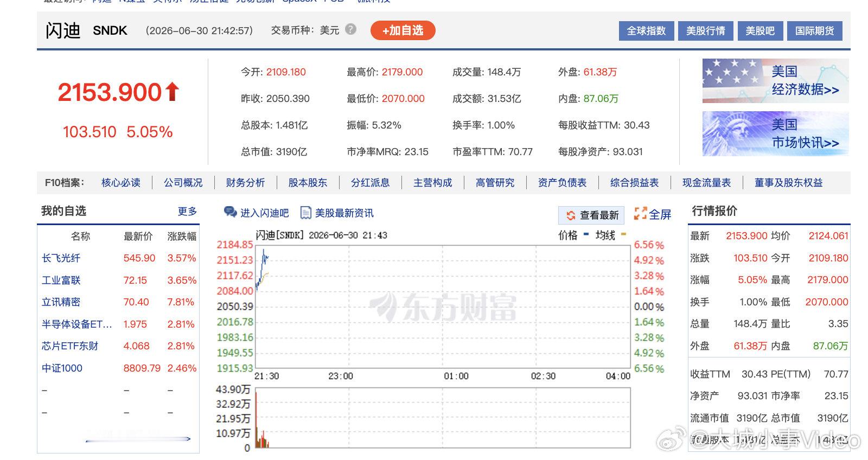Click 最低价 value 2070.000 in header stats
The width and height of the screenshot is (868, 460).
403,99
